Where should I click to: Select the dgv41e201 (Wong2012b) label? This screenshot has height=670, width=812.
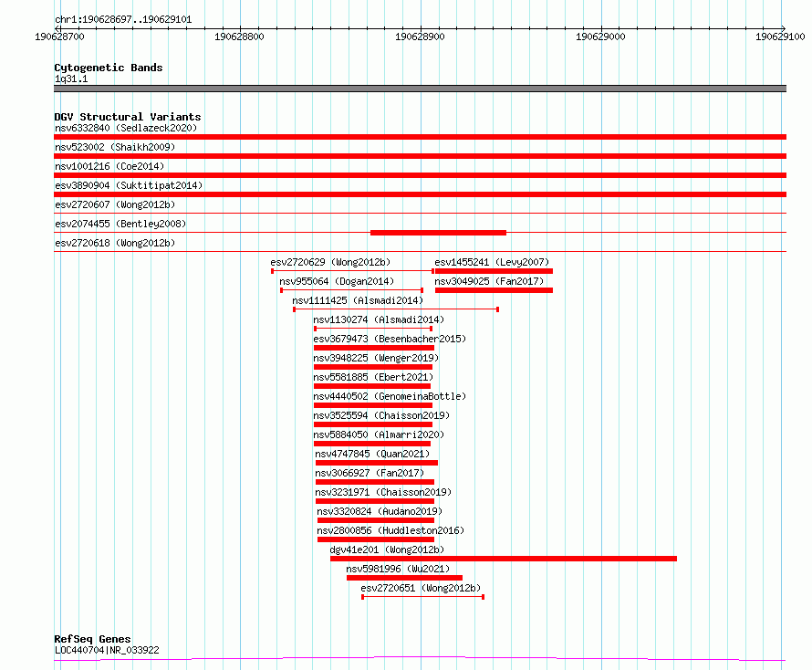coord(387,550)
